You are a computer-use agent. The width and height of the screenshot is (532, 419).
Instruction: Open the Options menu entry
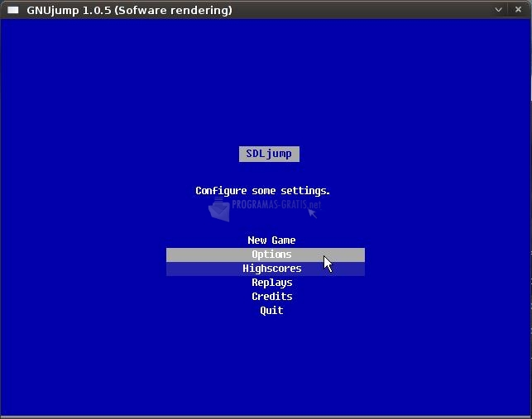(266, 255)
